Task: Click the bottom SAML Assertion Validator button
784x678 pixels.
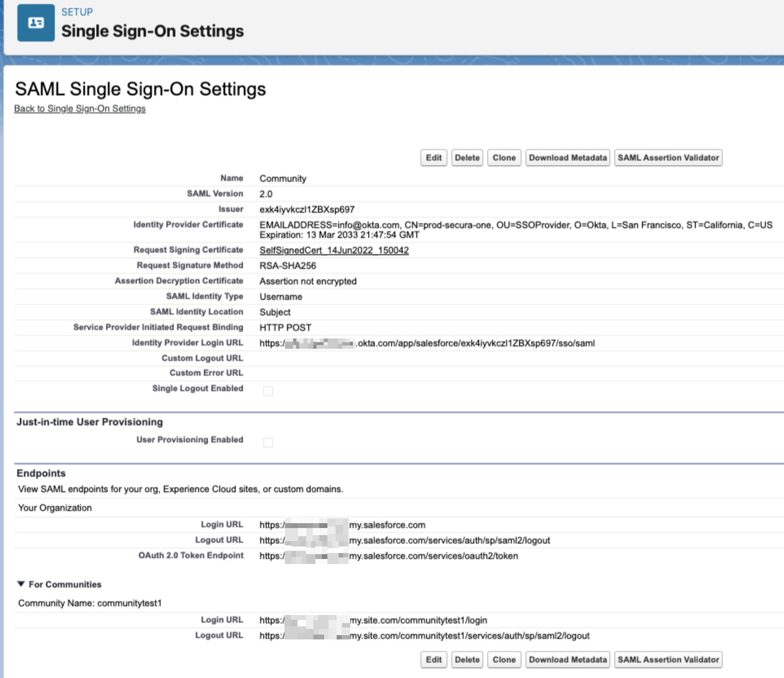Action: 668,659
